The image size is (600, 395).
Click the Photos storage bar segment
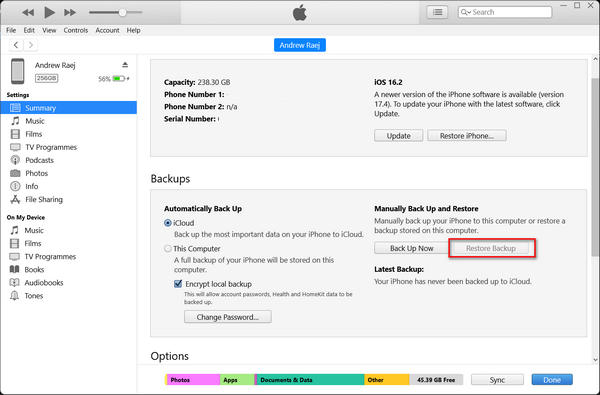coord(193,380)
